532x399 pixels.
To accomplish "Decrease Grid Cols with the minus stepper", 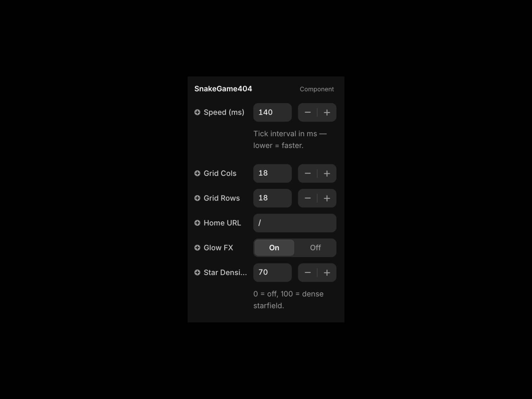I will [x=308, y=173].
